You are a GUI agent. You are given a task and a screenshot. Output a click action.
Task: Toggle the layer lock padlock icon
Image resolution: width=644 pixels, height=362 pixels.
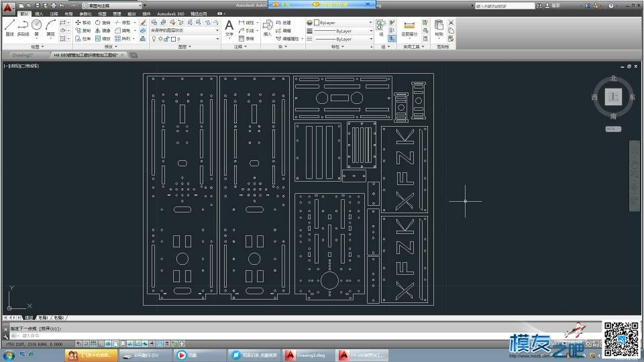pyautogui.click(x=166, y=39)
